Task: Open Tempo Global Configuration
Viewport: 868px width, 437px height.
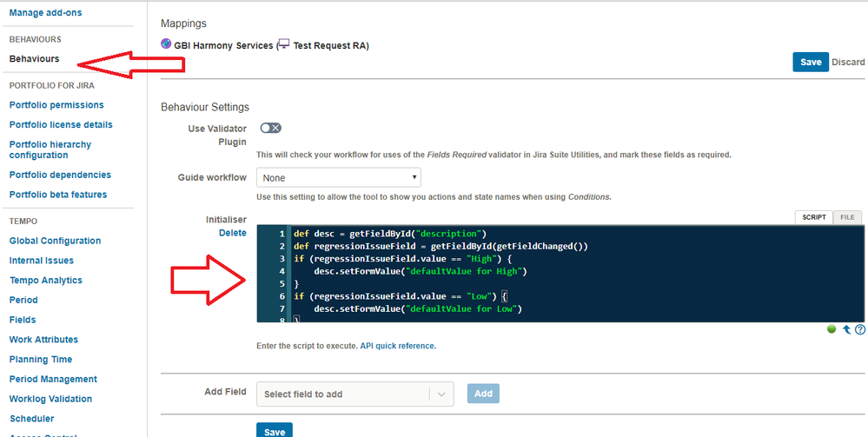Action: click(56, 241)
